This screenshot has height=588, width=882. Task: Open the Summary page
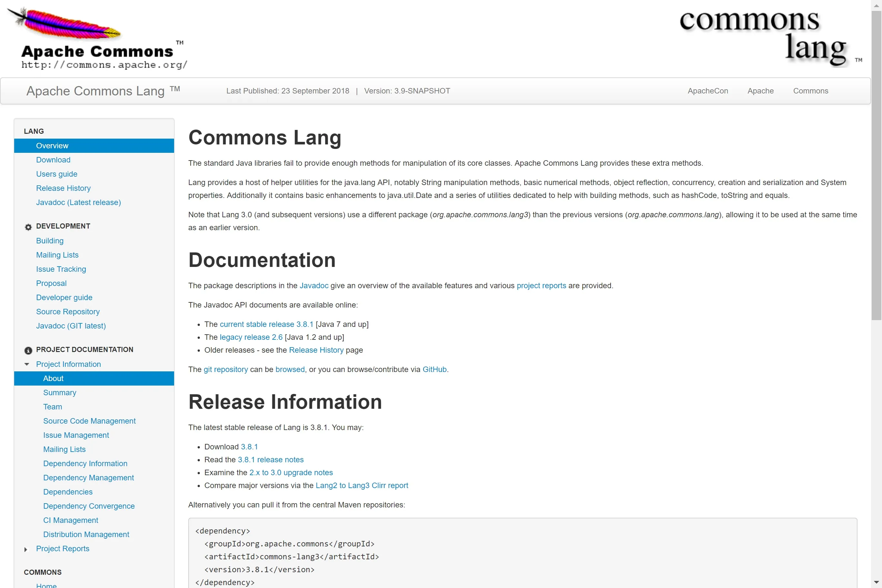(x=60, y=393)
